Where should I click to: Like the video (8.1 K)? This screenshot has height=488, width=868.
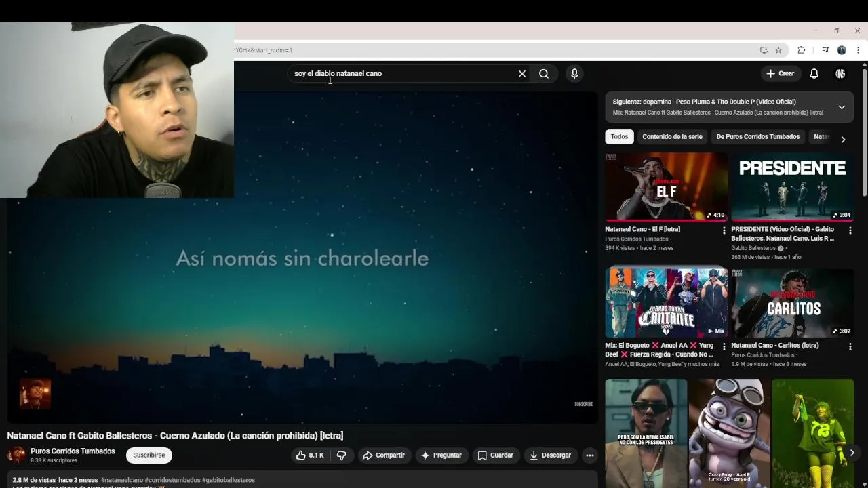pos(309,455)
